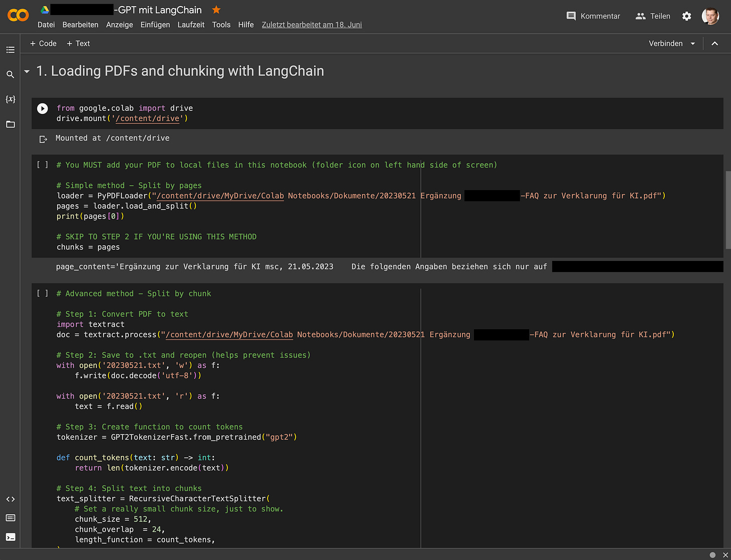This screenshot has width=731, height=560.
Task: Open the variables {x} sidebar panel
Action: click(x=10, y=99)
